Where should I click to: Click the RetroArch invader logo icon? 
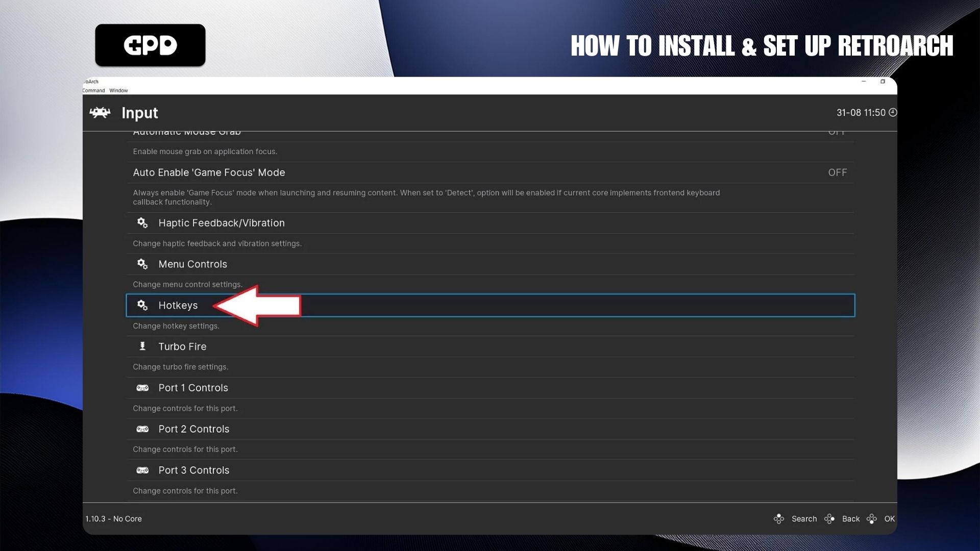(100, 113)
